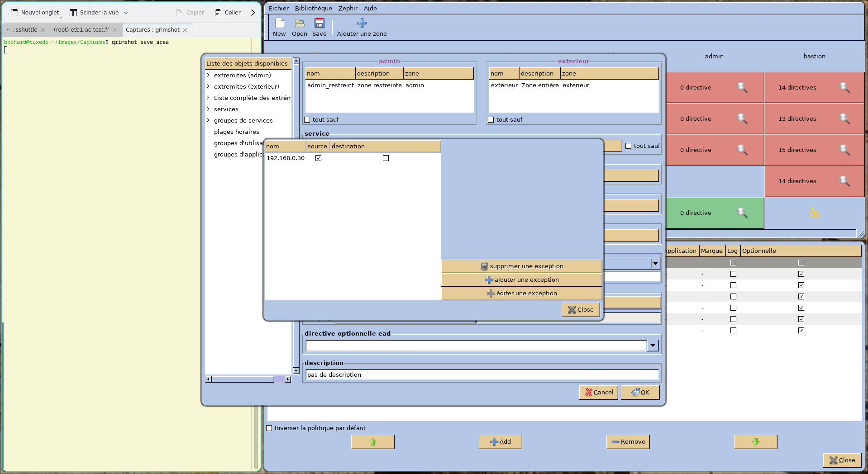Click supprimer une exception button
This screenshot has width=868, height=474.
[x=521, y=266]
